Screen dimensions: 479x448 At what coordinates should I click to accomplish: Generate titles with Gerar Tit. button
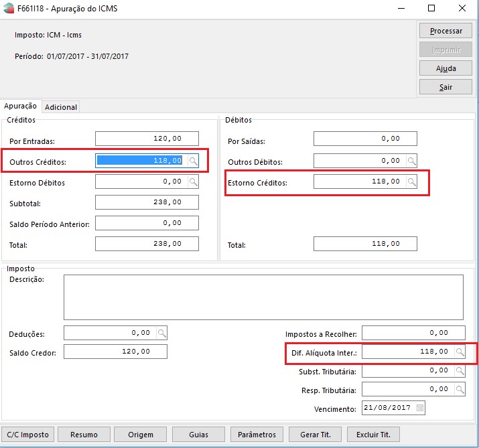tap(315, 435)
